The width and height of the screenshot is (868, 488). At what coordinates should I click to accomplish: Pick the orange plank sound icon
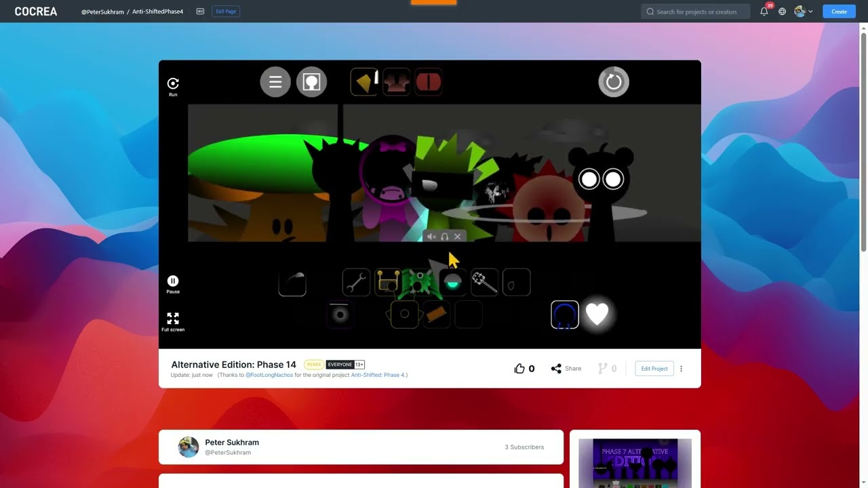point(437,314)
